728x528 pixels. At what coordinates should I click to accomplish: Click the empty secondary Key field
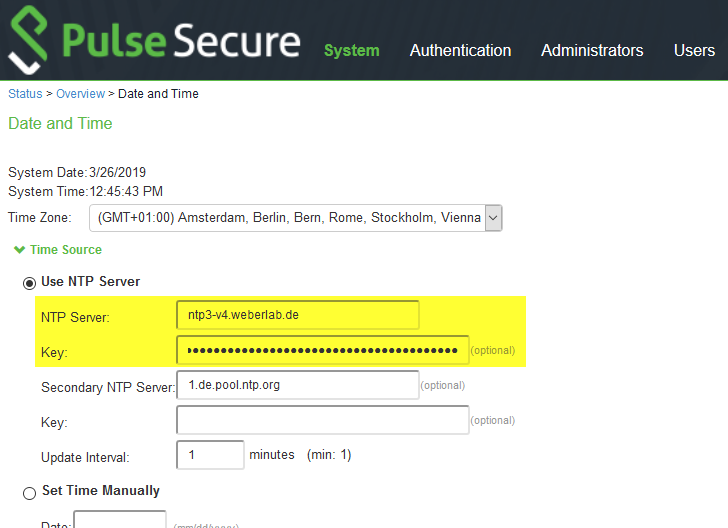323,420
